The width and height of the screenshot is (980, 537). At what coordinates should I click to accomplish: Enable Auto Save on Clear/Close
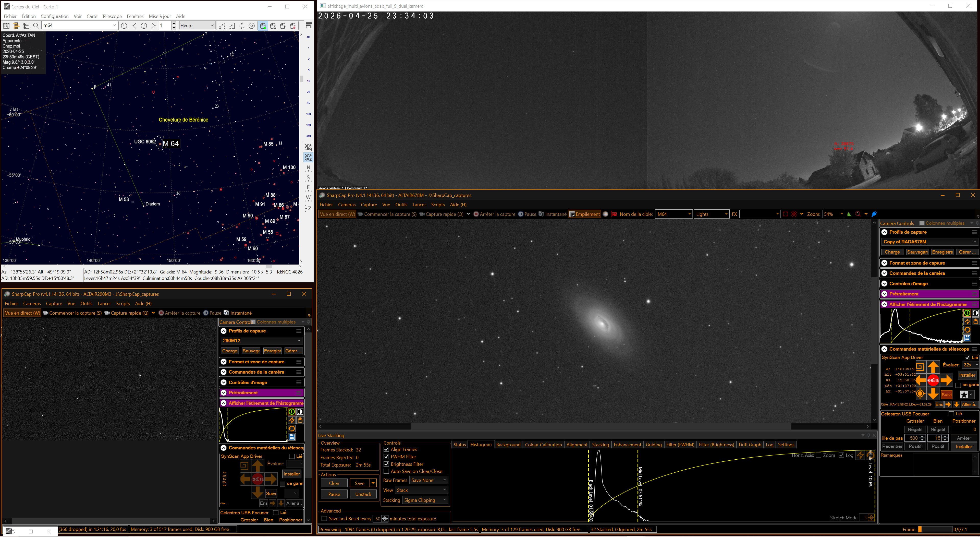click(x=386, y=471)
